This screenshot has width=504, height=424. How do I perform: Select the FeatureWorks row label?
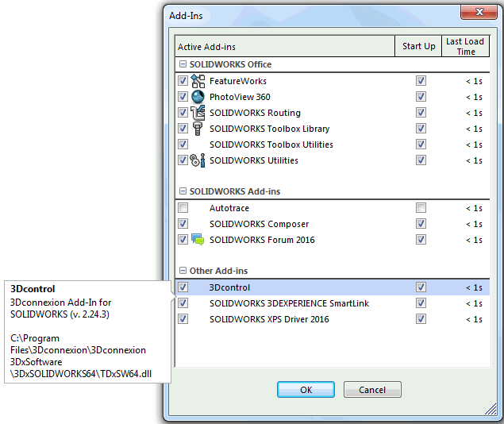(x=238, y=81)
